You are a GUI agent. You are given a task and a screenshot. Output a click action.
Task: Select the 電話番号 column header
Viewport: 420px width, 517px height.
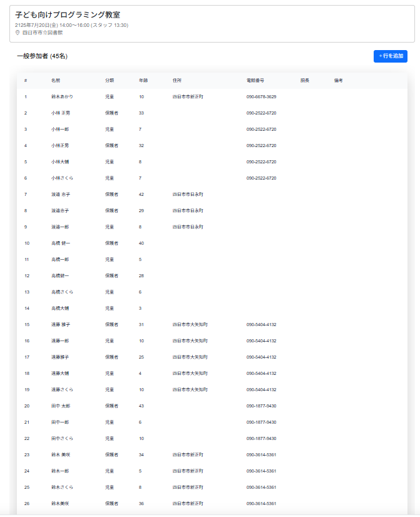coord(255,81)
